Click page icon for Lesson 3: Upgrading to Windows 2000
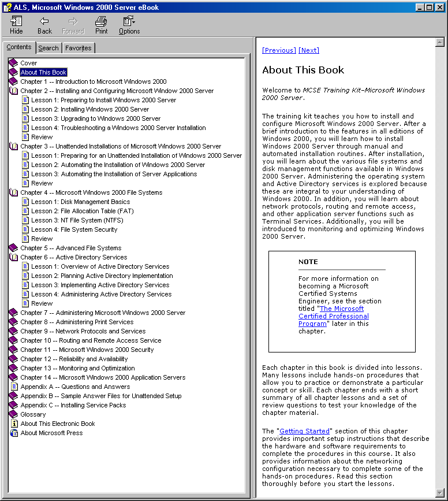448x501 pixels. [25, 118]
